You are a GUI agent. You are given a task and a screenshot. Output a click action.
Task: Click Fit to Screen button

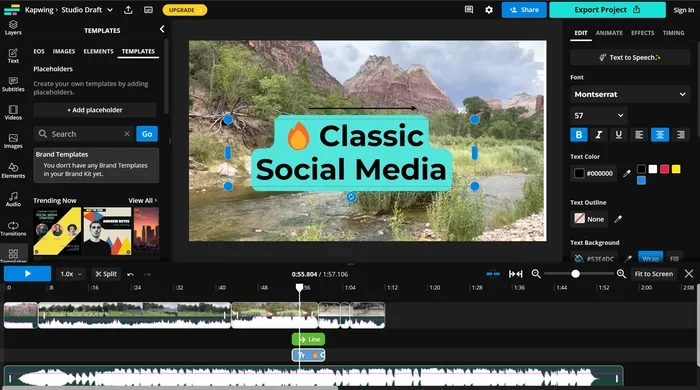[x=654, y=274]
